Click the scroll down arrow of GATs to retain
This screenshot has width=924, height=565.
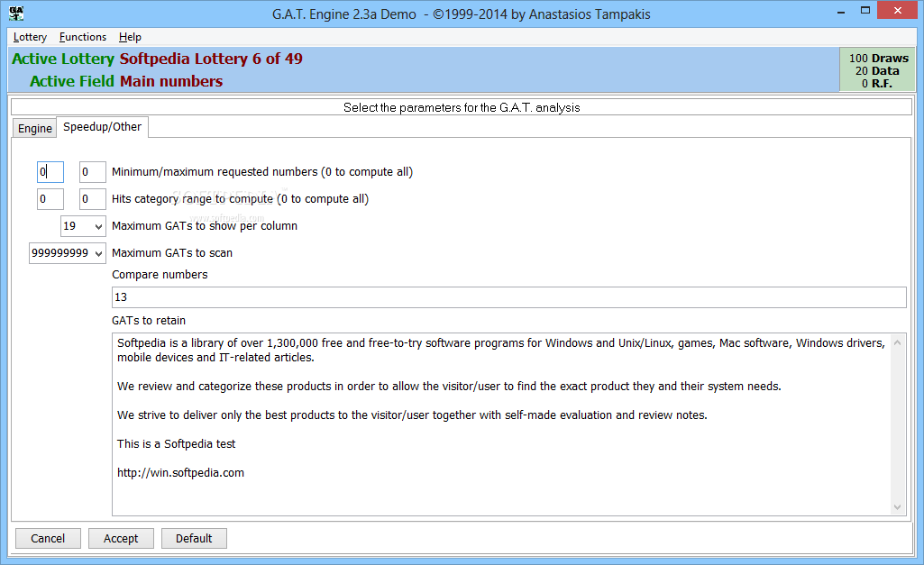898,507
